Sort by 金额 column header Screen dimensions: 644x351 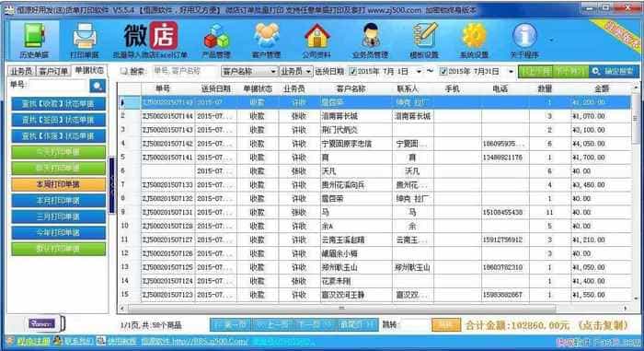pyautogui.click(x=602, y=88)
